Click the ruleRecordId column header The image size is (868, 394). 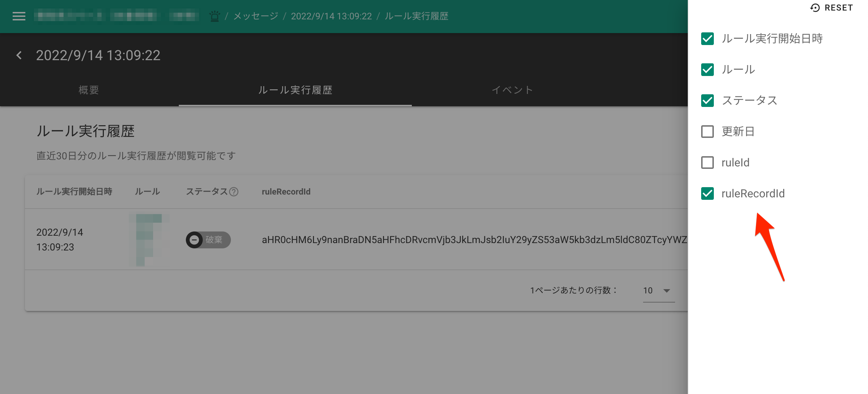[286, 192]
